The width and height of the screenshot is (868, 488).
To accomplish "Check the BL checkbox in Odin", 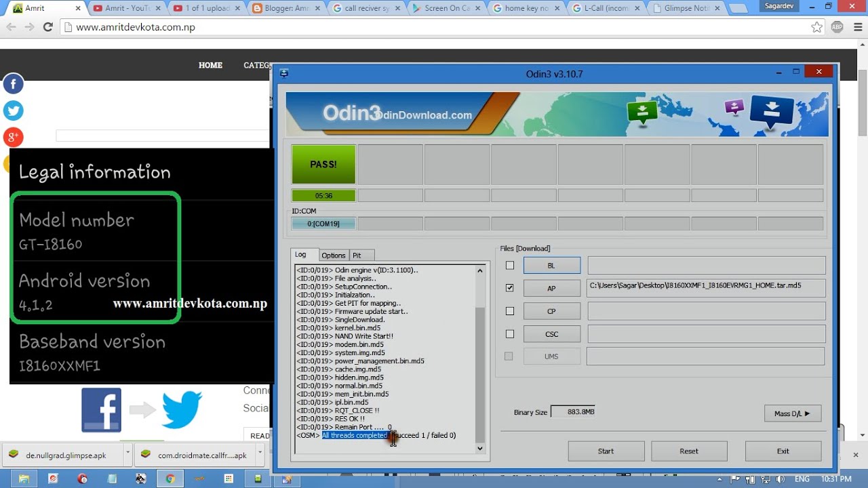I will (x=510, y=265).
